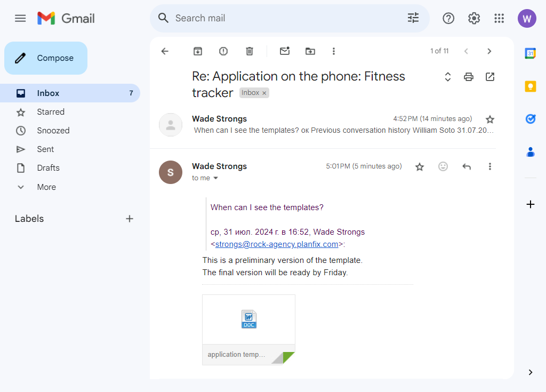Expand all messages in thread

448,77
